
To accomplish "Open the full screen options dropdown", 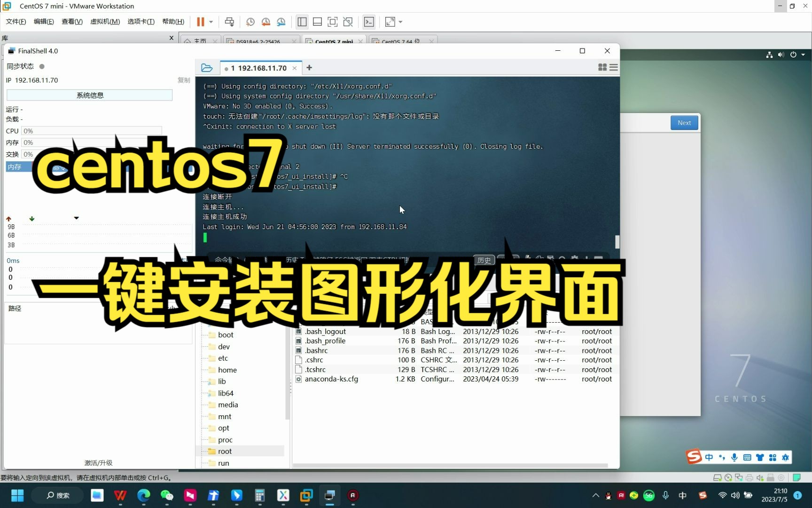I will tap(400, 22).
